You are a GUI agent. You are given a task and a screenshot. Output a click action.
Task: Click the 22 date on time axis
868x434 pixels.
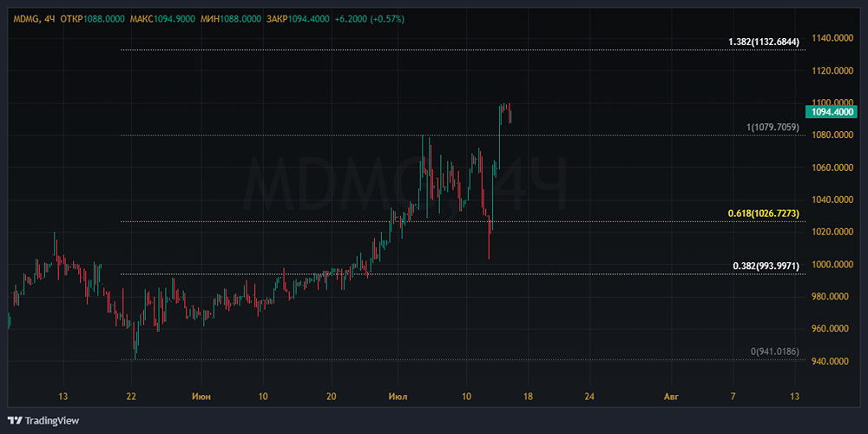(131, 397)
